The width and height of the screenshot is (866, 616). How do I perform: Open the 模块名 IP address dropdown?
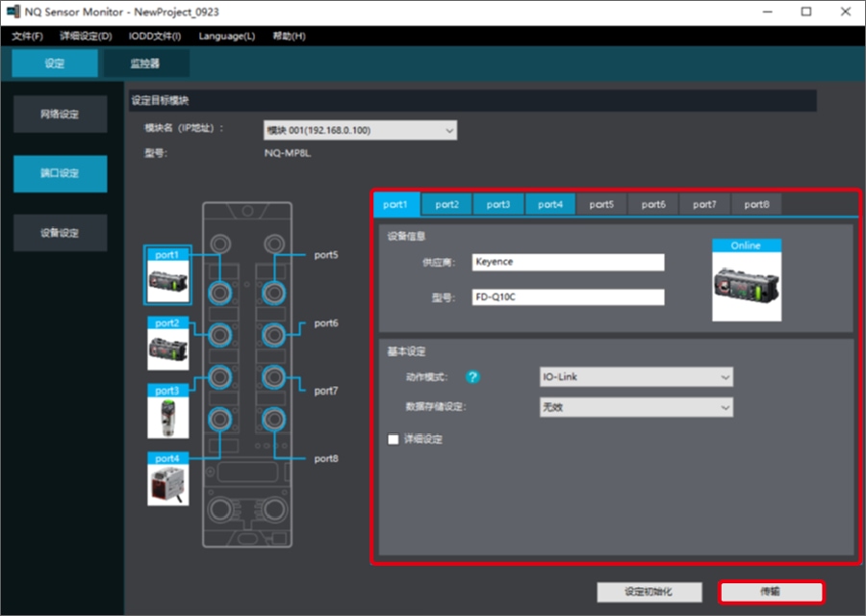[360, 130]
